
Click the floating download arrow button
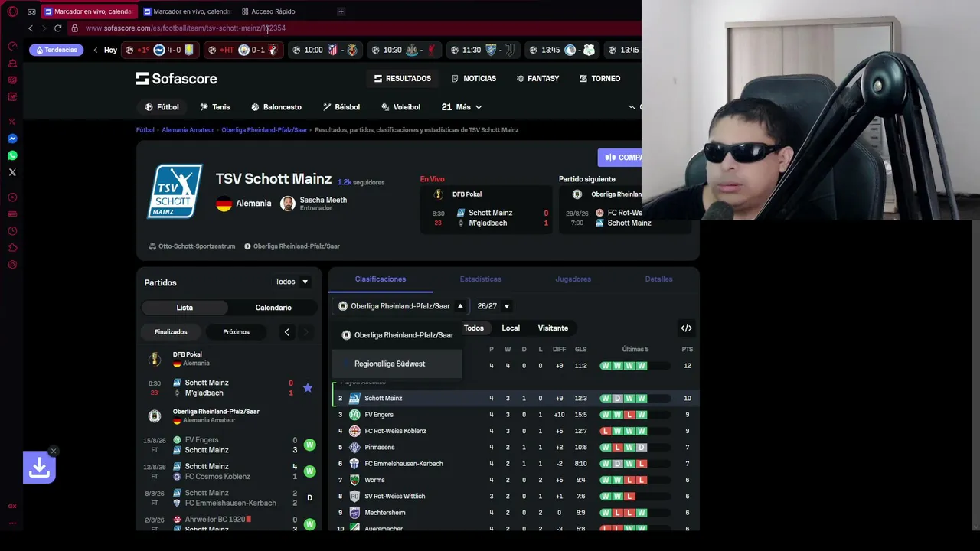[x=39, y=468]
